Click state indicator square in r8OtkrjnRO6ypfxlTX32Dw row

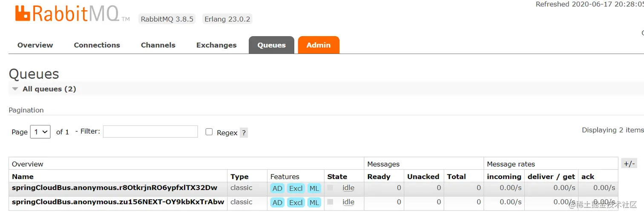[x=330, y=188]
